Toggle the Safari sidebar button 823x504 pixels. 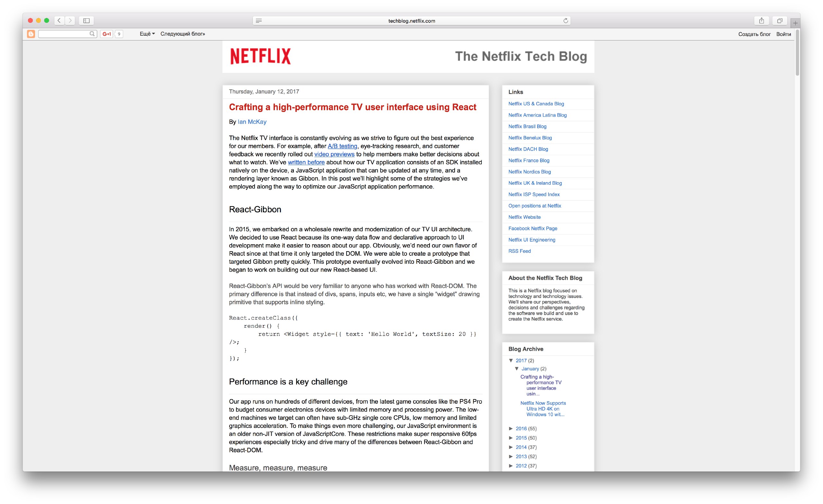pos(86,20)
